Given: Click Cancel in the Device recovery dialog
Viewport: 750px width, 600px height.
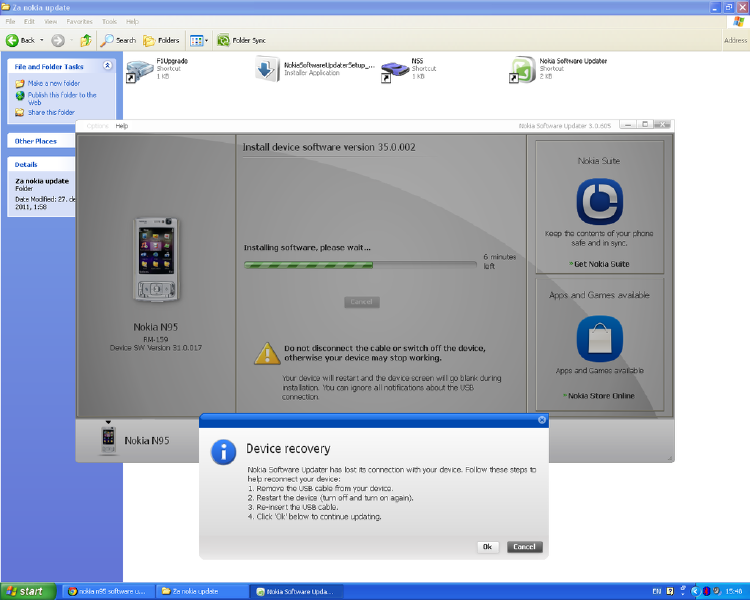Looking at the screenshot, I should click(524, 547).
